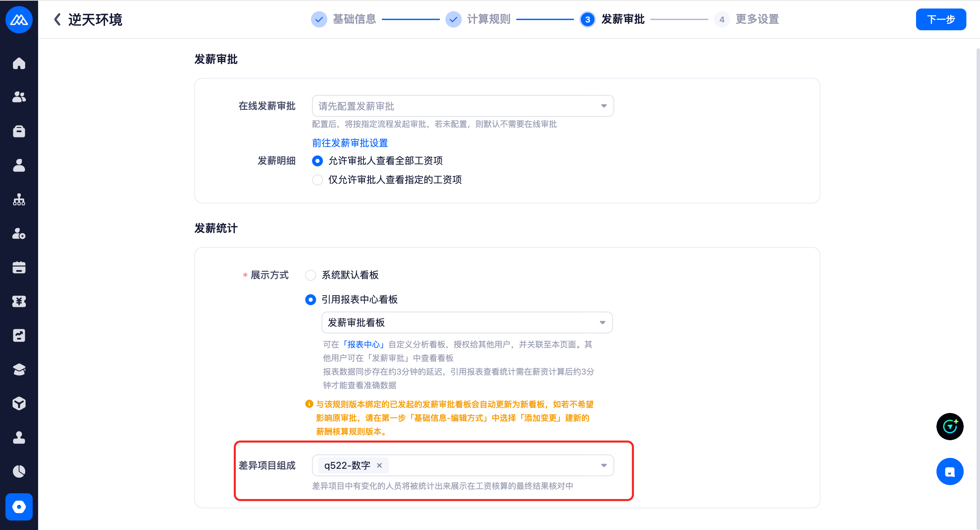Choose 系统默认看板 display option

[x=310, y=275]
